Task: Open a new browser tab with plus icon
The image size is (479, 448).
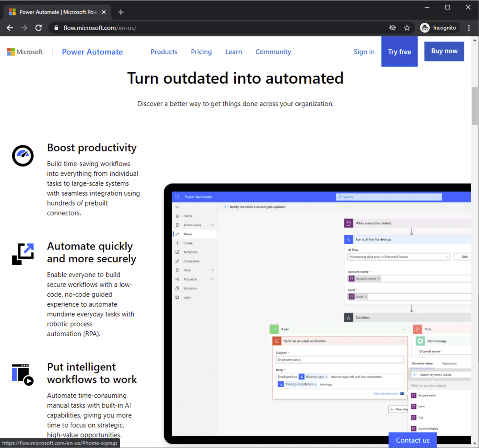Action: 121,12
